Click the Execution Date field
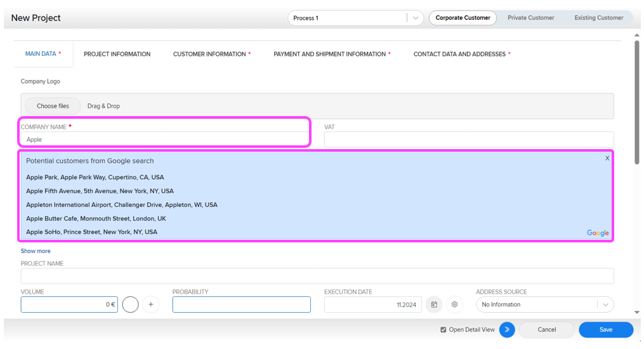 373,305
